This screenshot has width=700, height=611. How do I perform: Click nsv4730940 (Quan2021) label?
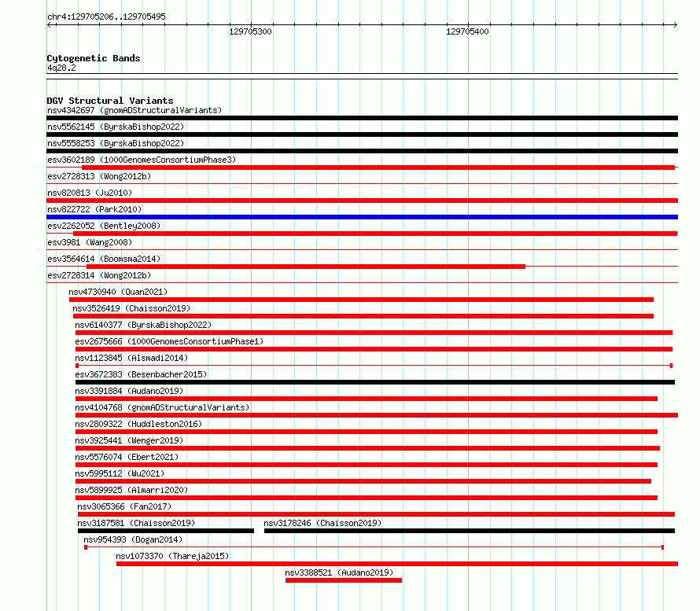118,292
